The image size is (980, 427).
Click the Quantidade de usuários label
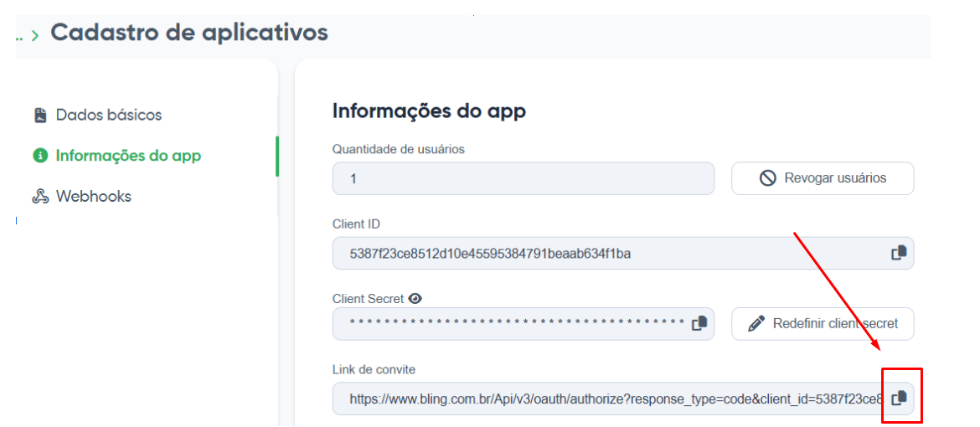coord(398,149)
